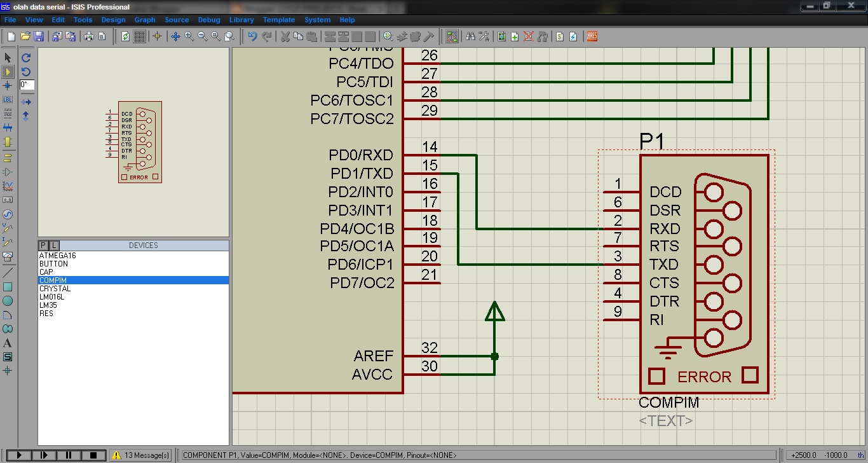The image size is (868, 463).
Task: Switch to the Selection pointer tool
Action: point(8,57)
